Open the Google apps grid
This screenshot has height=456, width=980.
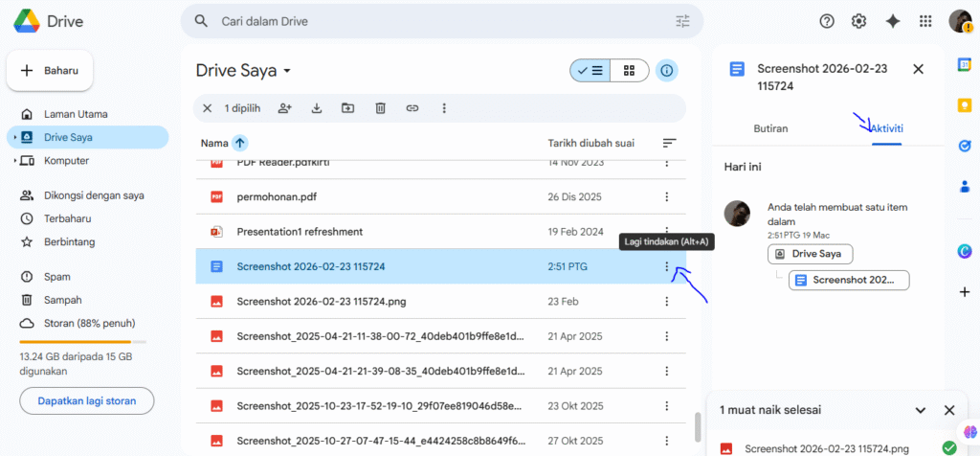(x=925, y=21)
